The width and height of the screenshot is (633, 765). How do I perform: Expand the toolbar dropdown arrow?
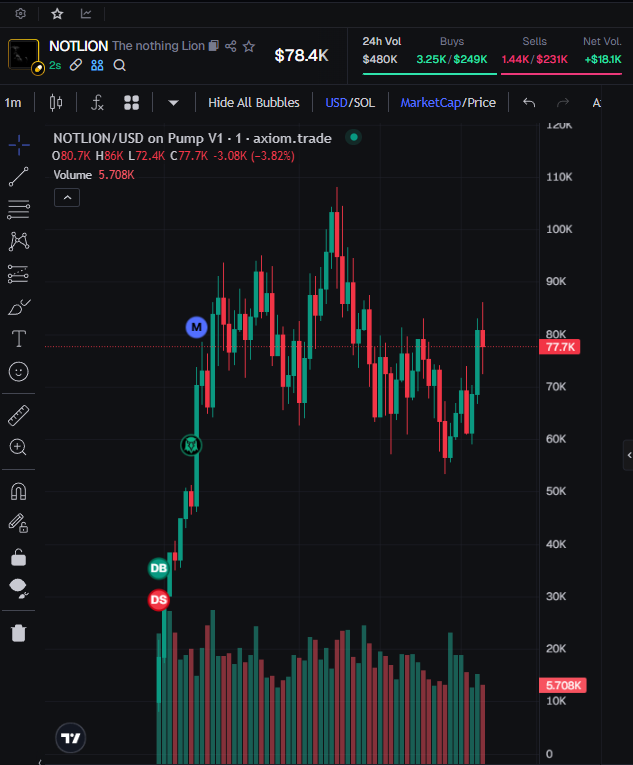(173, 103)
